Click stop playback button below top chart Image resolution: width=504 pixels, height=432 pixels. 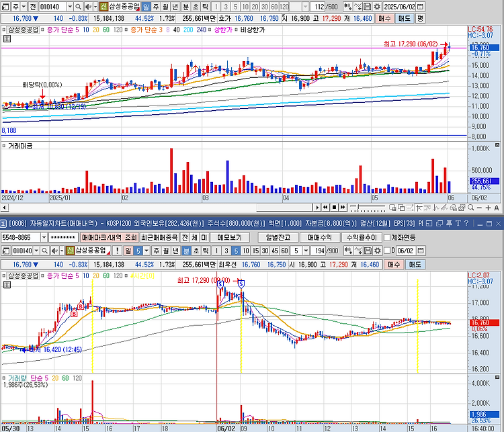334,208
